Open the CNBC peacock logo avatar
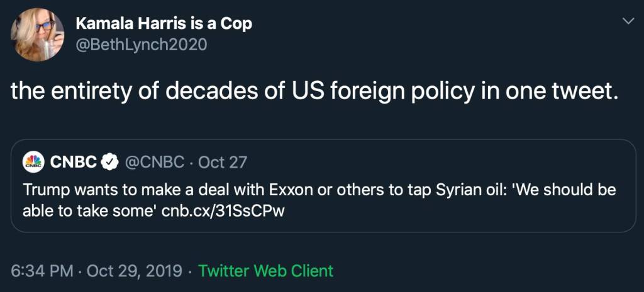This screenshot has height=292, width=644. pyautogui.click(x=32, y=163)
